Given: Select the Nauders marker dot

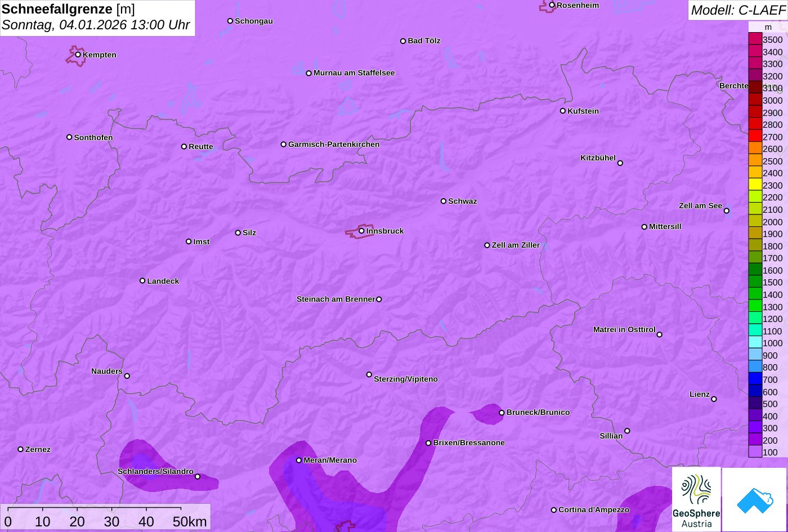Looking at the screenshot, I should 127,376.
